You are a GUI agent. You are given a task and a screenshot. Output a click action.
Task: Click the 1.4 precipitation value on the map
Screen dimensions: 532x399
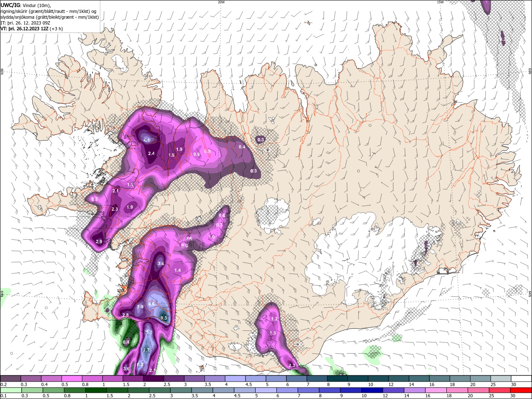[177, 270]
